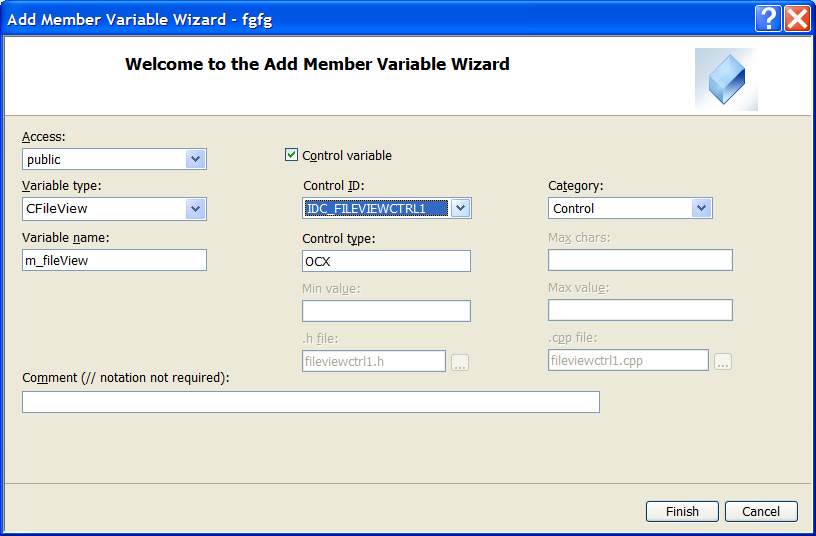Click the .h file field
The width and height of the screenshot is (816, 536).
(x=374, y=361)
